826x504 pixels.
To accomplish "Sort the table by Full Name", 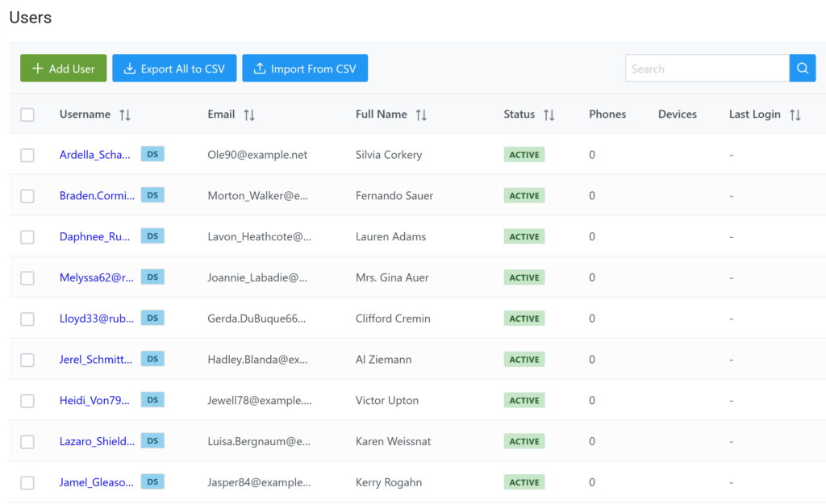I will pyautogui.click(x=421, y=115).
